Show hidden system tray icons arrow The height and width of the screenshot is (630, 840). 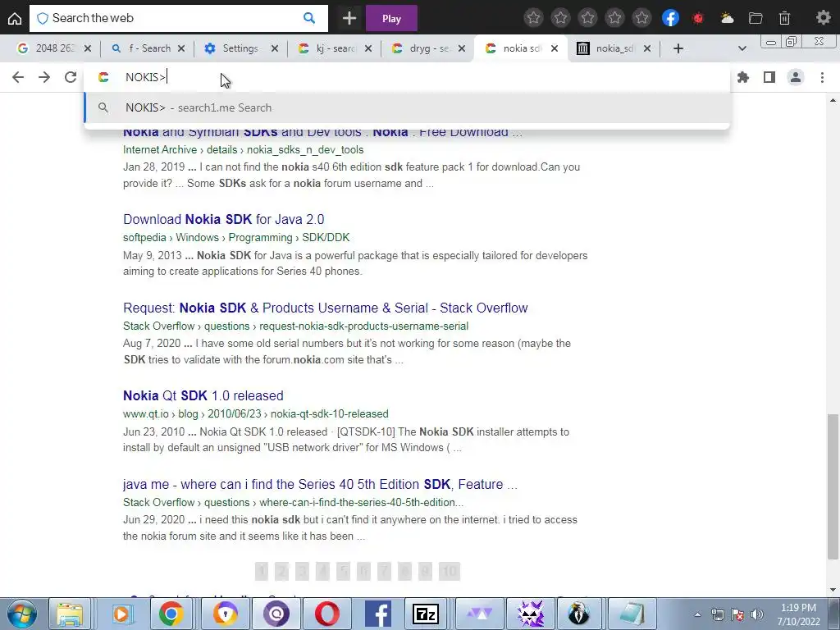697,614
